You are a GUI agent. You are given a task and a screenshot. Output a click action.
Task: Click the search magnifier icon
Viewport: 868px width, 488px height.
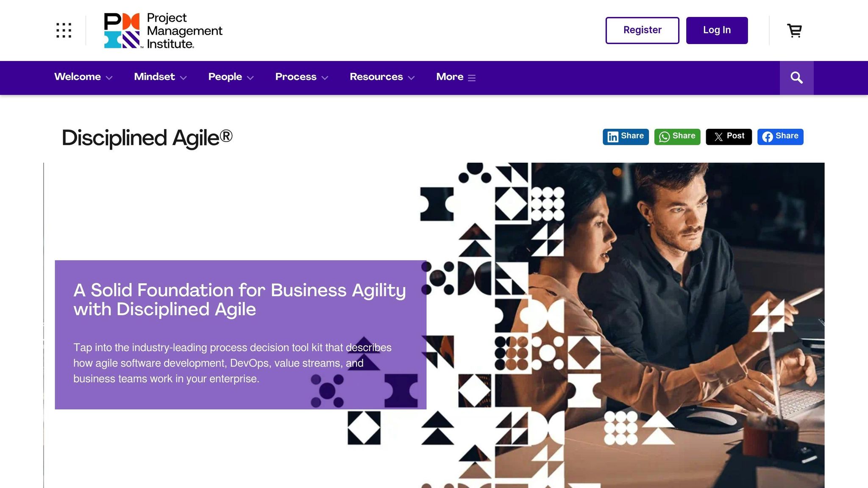(x=796, y=78)
